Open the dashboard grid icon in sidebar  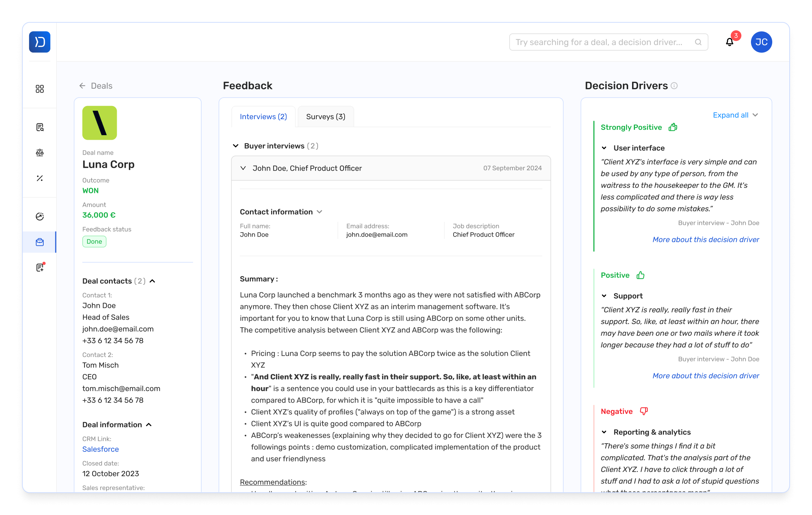click(40, 89)
